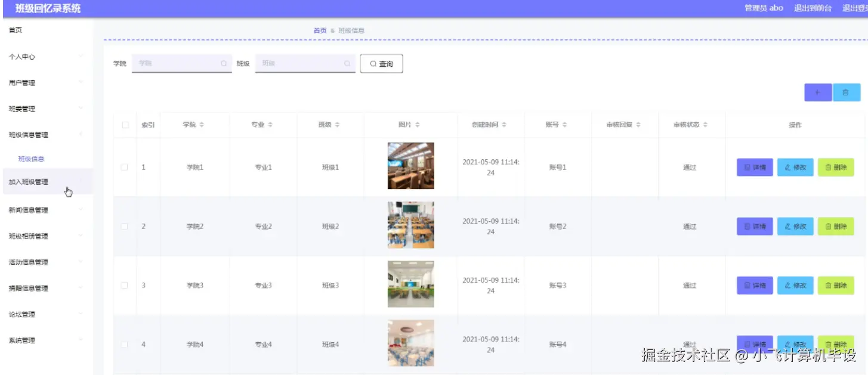
Task: Expand the 系统管理 sidebar section
Action: click(x=23, y=340)
